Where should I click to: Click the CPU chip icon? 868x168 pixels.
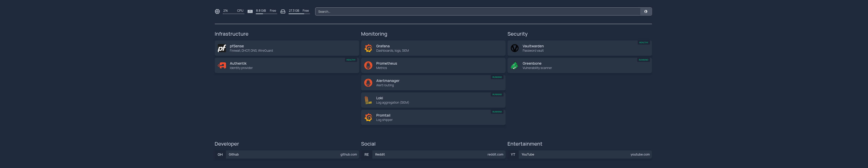(217, 11)
